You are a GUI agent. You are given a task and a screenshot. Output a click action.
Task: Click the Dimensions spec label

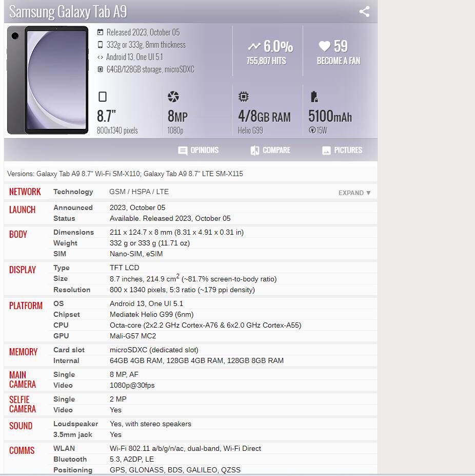click(73, 232)
